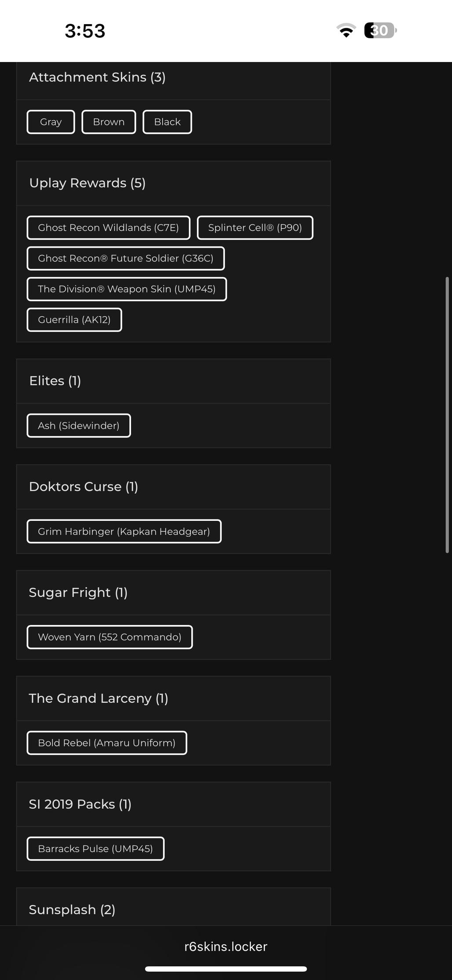
Task: Tap the battery level indicator
Action: coord(380,30)
